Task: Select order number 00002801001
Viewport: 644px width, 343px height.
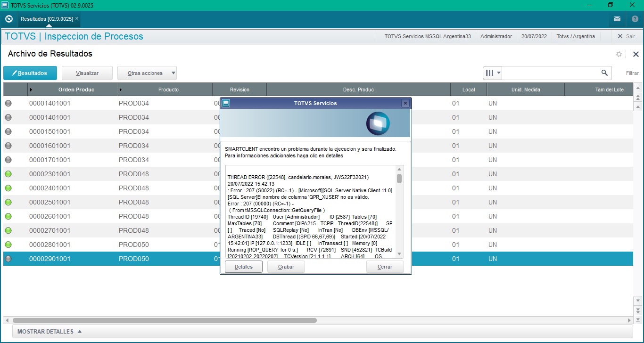Action: pyautogui.click(x=50, y=245)
